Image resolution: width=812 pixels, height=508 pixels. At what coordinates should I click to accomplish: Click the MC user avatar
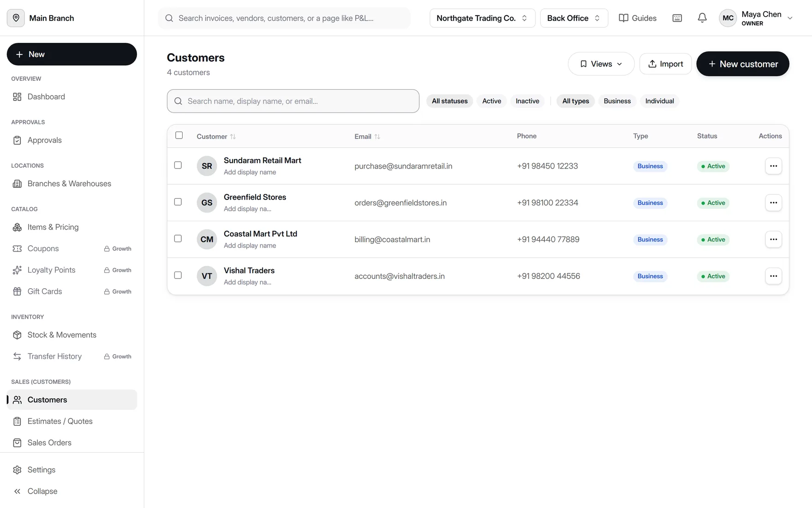pos(728,18)
